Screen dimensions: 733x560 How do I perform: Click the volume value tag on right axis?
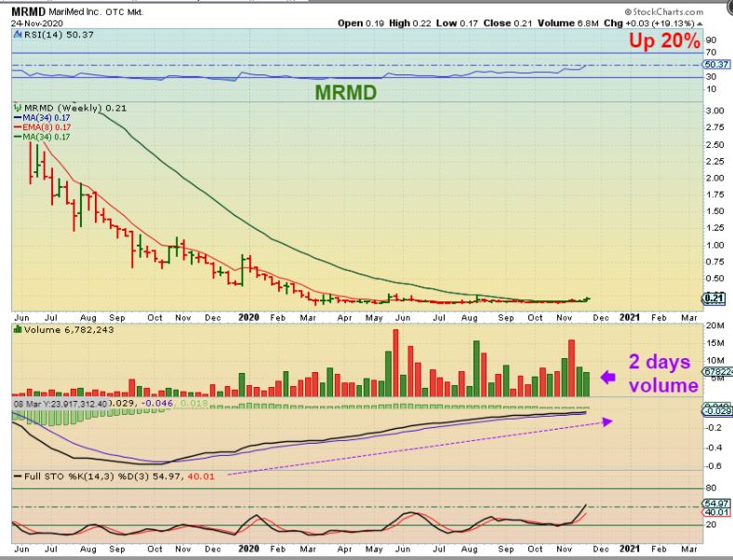(x=716, y=371)
